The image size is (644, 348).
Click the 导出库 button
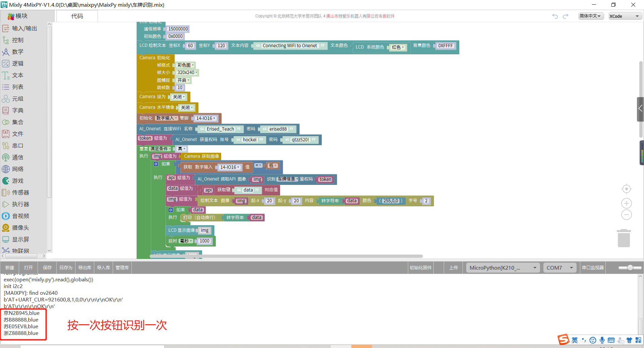tap(85, 268)
